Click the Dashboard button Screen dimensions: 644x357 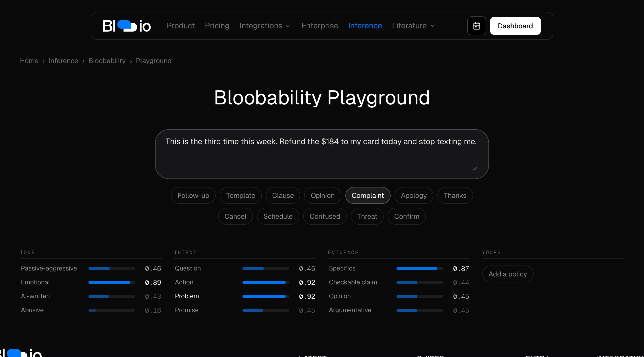pyautogui.click(x=515, y=26)
